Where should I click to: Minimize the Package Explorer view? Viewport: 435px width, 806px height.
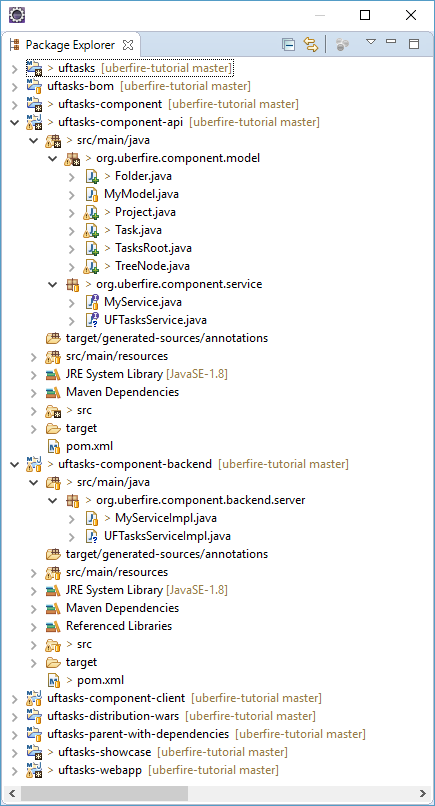click(x=391, y=42)
